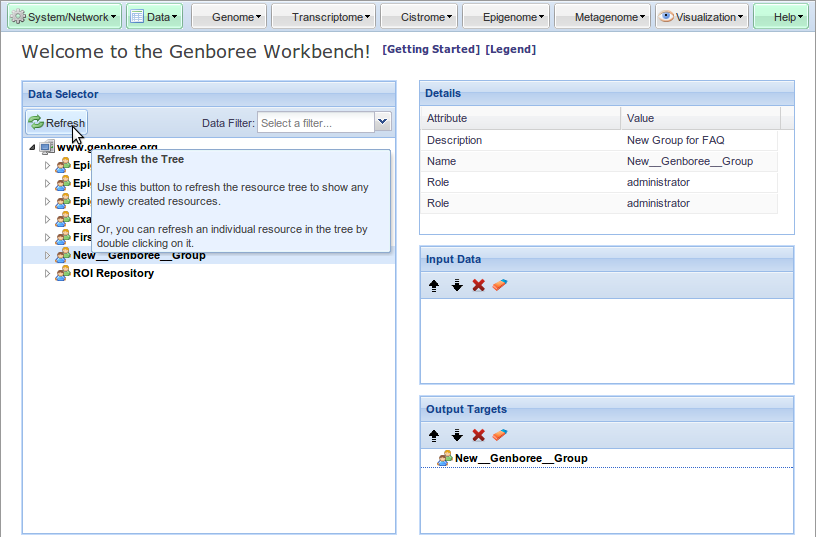Open the Legend link
Viewport: 816px width, 537px height.
click(510, 50)
